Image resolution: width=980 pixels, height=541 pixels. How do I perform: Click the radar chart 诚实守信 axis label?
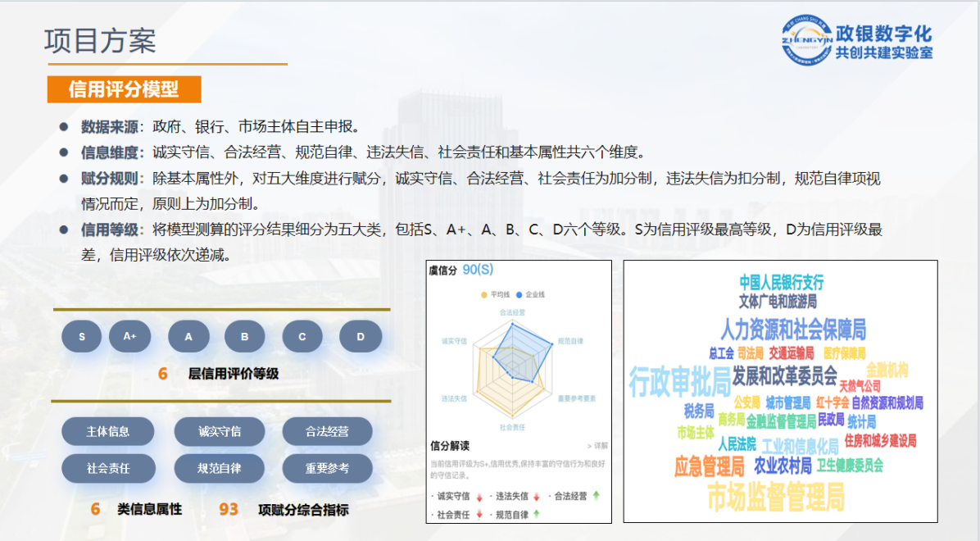(455, 341)
